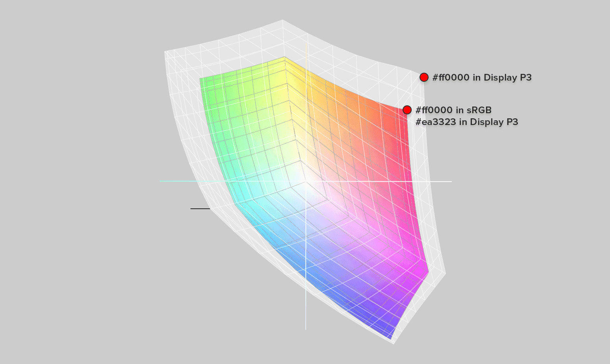Click the '#ff0000 in sRGB' label

(x=454, y=110)
